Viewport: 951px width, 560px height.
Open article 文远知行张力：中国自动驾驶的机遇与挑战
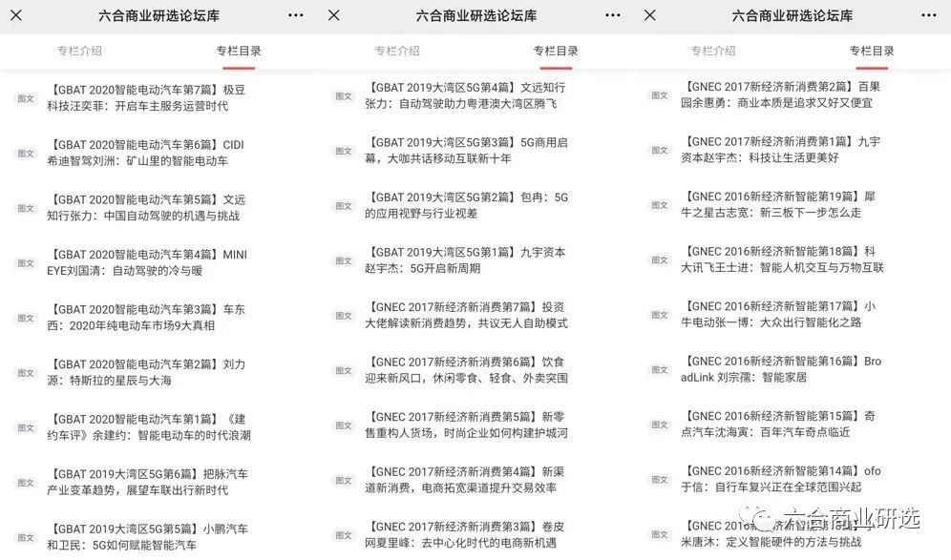point(146,208)
